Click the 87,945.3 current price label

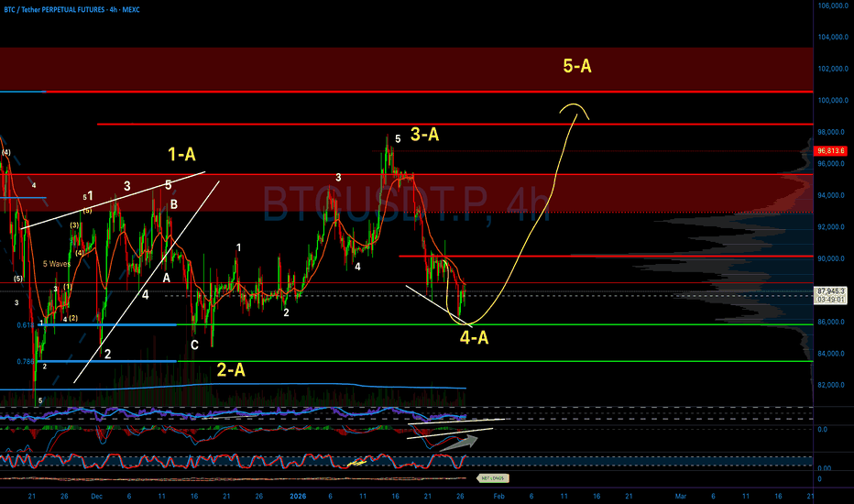(830, 291)
